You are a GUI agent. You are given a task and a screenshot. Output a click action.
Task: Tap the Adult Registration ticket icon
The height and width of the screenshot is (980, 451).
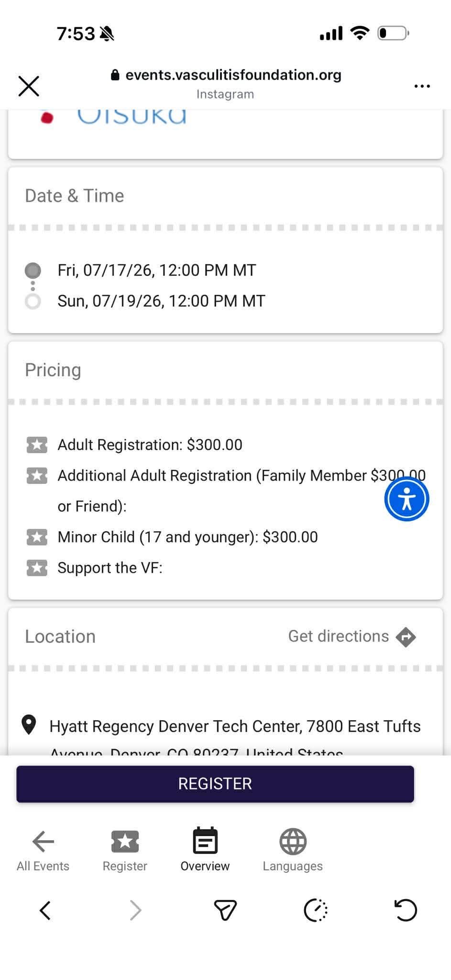(x=37, y=445)
